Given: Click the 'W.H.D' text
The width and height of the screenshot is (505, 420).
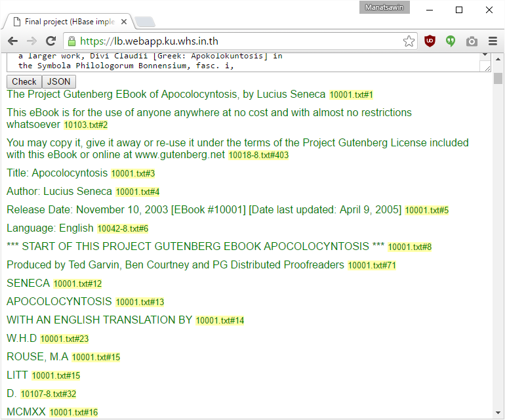Looking at the screenshot, I should tap(22, 339).
